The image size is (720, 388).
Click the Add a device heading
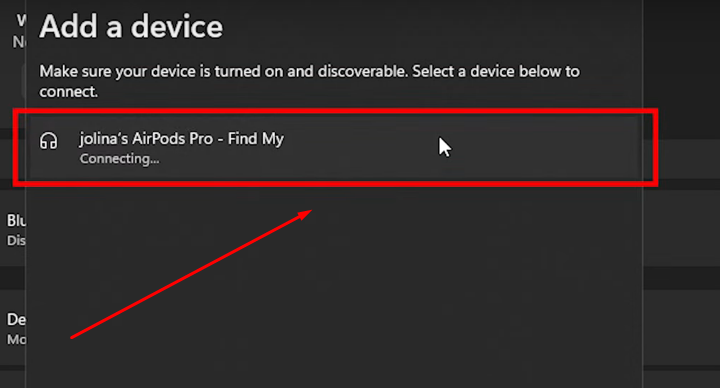pyautogui.click(x=131, y=27)
